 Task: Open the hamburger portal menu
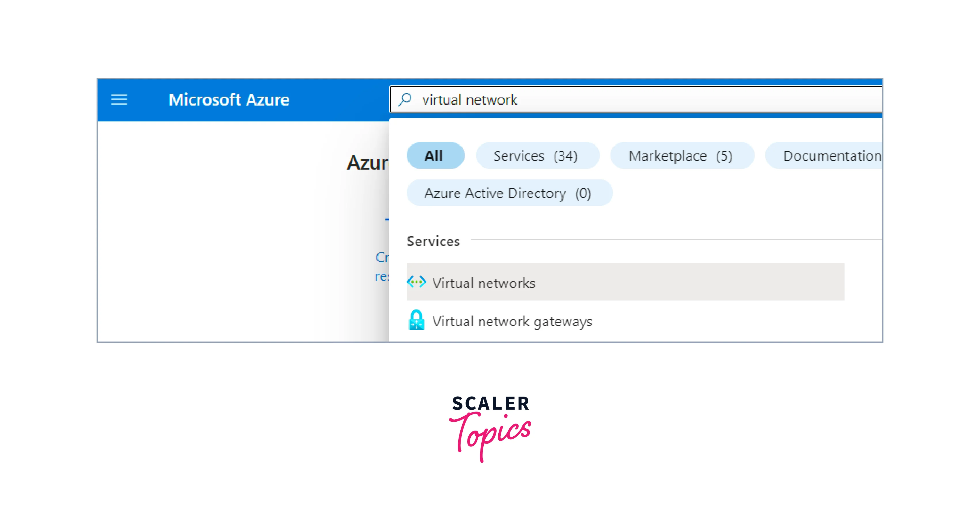pyautogui.click(x=119, y=100)
